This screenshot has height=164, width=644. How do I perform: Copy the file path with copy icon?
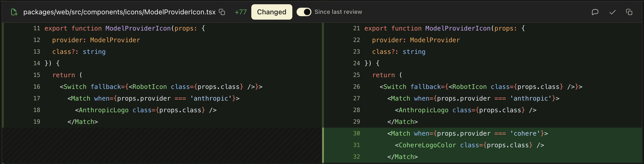click(x=222, y=12)
